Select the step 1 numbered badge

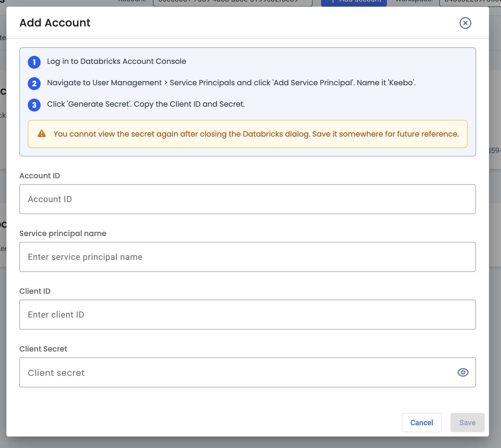click(x=34, y=62)
